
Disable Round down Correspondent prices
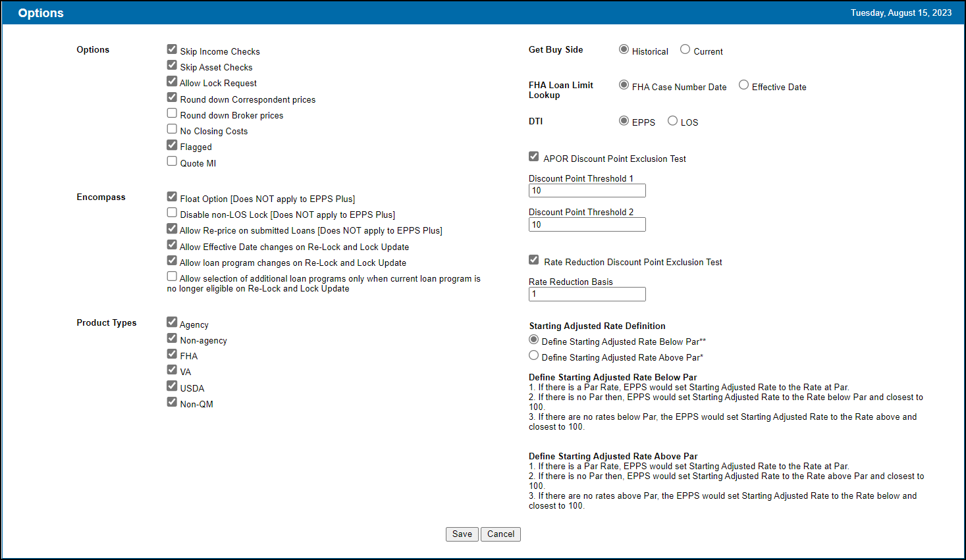(172, 97)
